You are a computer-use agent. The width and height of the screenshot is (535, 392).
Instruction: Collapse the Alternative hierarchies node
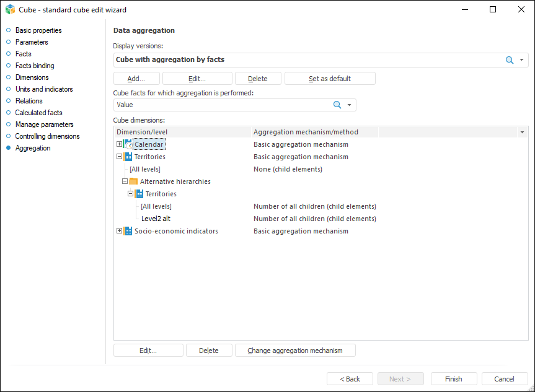pyautogui.click(x=125, y=181)
